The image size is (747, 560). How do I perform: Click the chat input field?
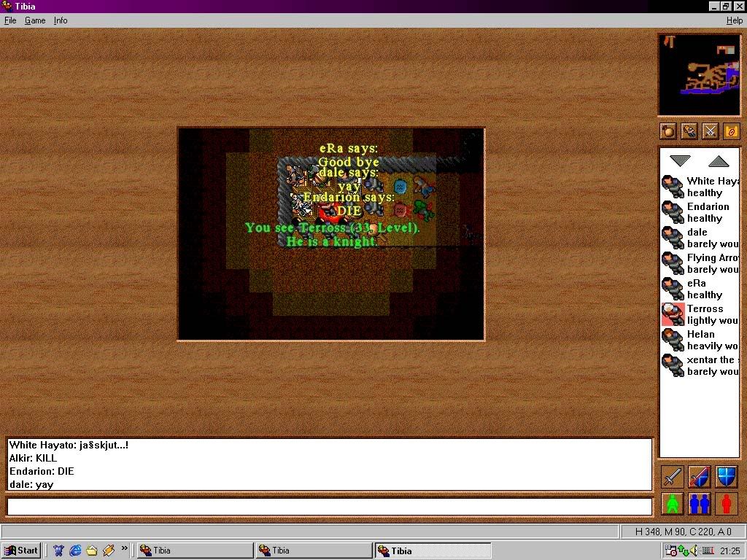click(x=329, y=506)
